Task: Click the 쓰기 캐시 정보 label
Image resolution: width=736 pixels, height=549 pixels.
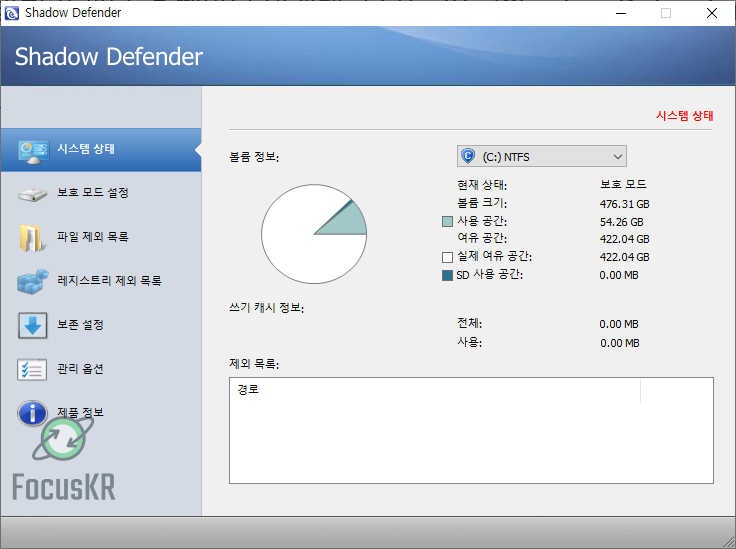Action: (267, 308)
